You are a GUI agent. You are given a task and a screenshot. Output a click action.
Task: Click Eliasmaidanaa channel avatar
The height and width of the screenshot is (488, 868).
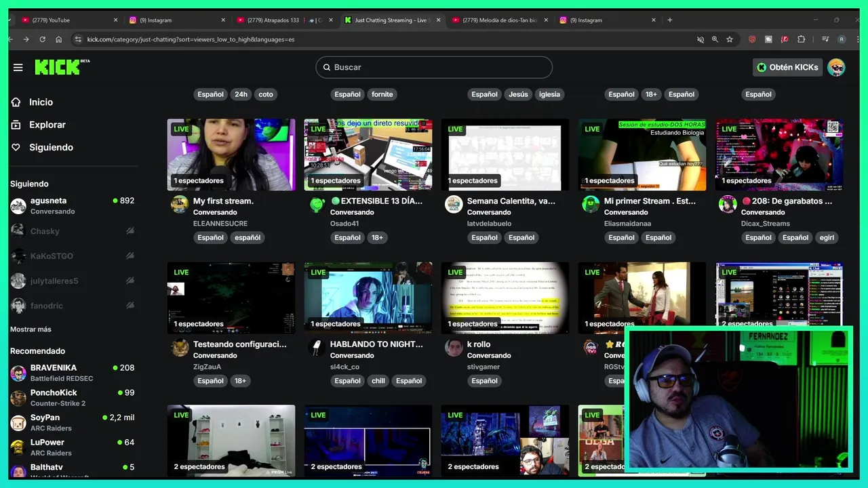tap(591, 204)
